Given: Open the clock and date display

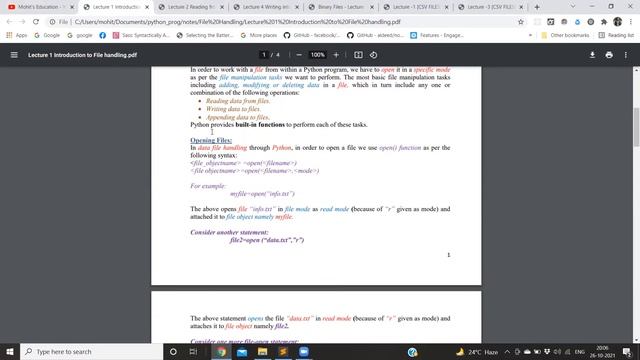Looking at the screenshot, I should tap(602, 352).
